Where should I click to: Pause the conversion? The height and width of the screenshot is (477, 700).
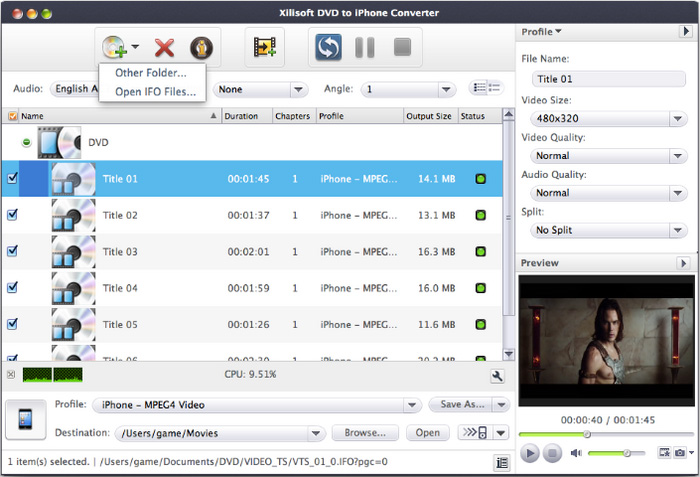coord(365,47)
